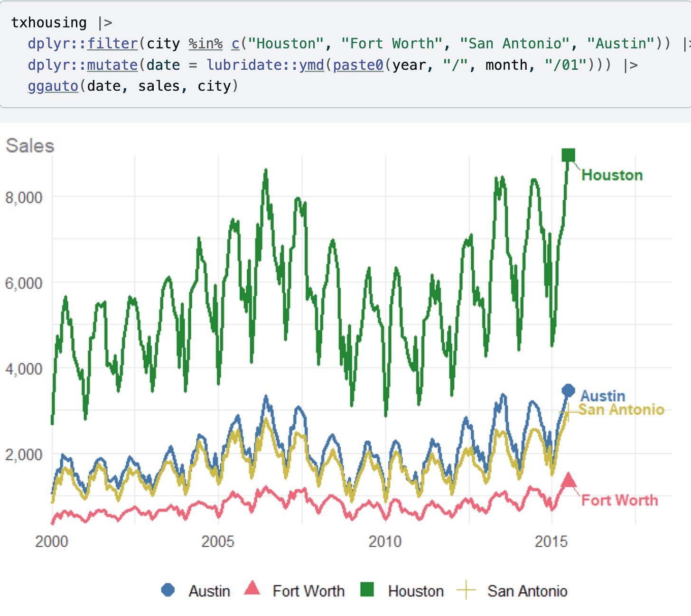Click the 2005 x-axis year label
Viewport: 691px width, 616px height.
[x=218, y=541]
